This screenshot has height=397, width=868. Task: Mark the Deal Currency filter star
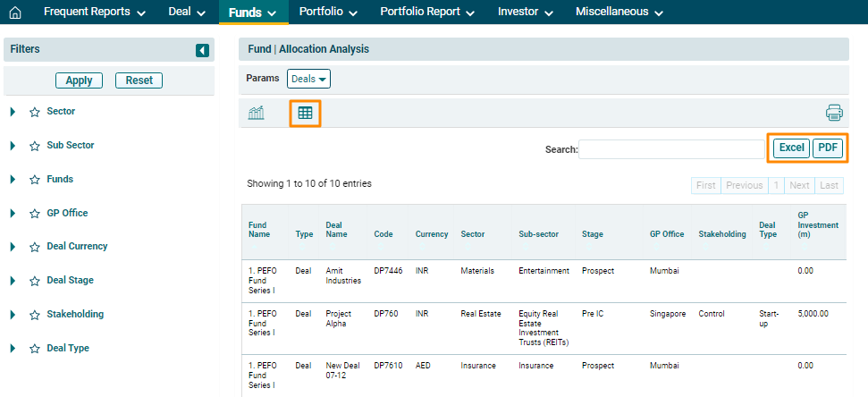click(x=35, y=247)
